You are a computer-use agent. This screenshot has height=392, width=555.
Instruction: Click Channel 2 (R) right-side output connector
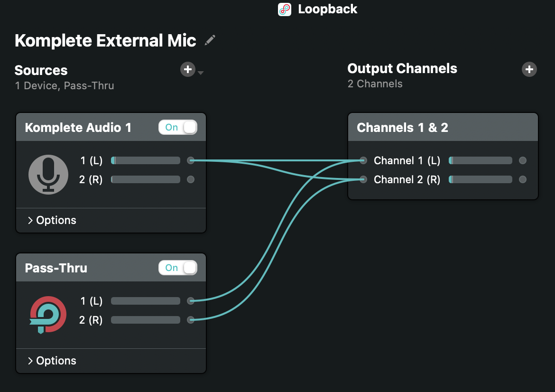523,179
